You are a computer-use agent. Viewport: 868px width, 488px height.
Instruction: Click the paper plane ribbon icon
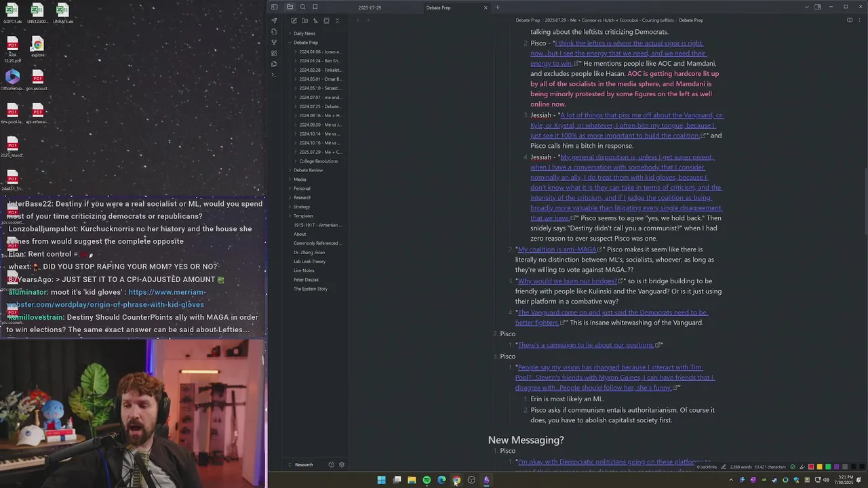tap(274, 20)
